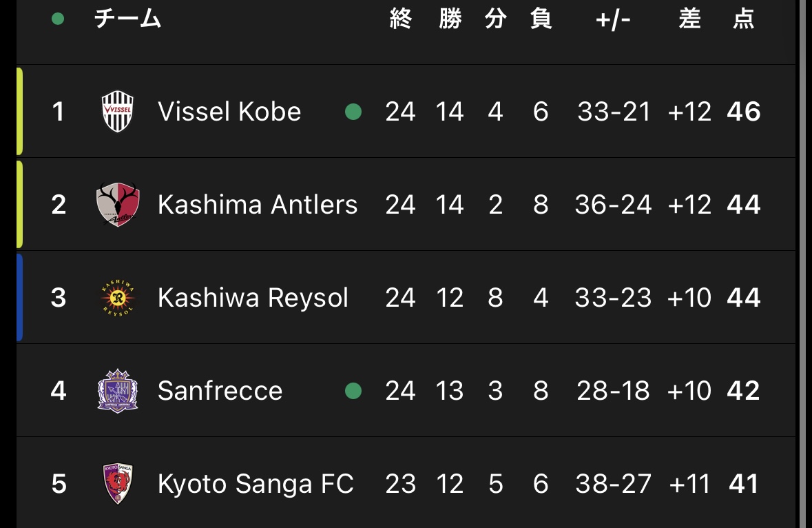Click green live dot beside Sanfrecce
This screenshot has height=528, width=812.
[x=353, y=391]
